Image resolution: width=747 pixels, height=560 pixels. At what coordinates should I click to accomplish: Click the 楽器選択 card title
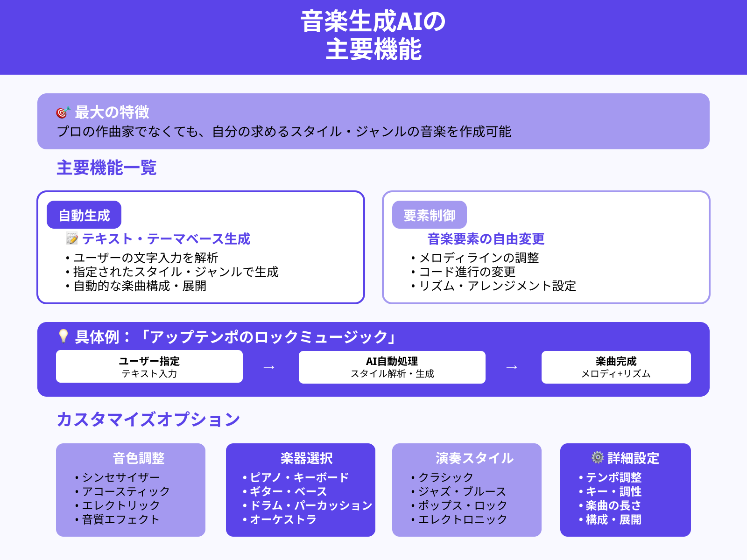[307, 458]
